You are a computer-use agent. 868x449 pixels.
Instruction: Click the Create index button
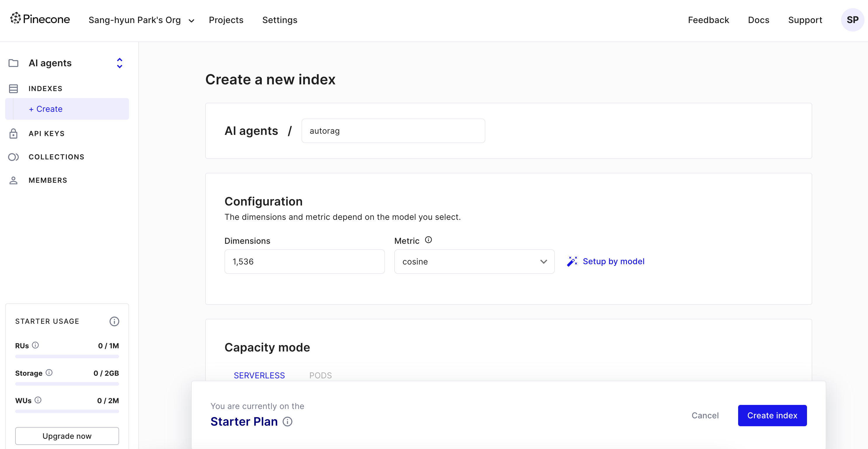[772, 415]
